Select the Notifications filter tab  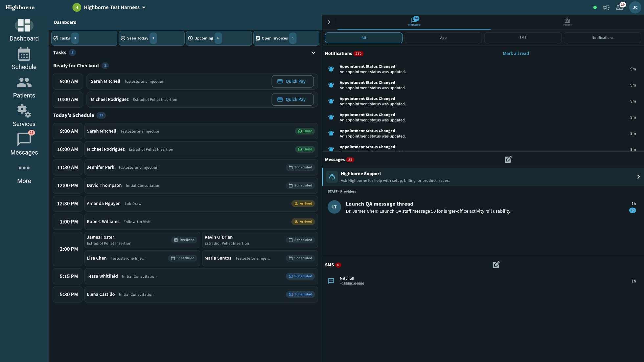click(x=602, y=38)
